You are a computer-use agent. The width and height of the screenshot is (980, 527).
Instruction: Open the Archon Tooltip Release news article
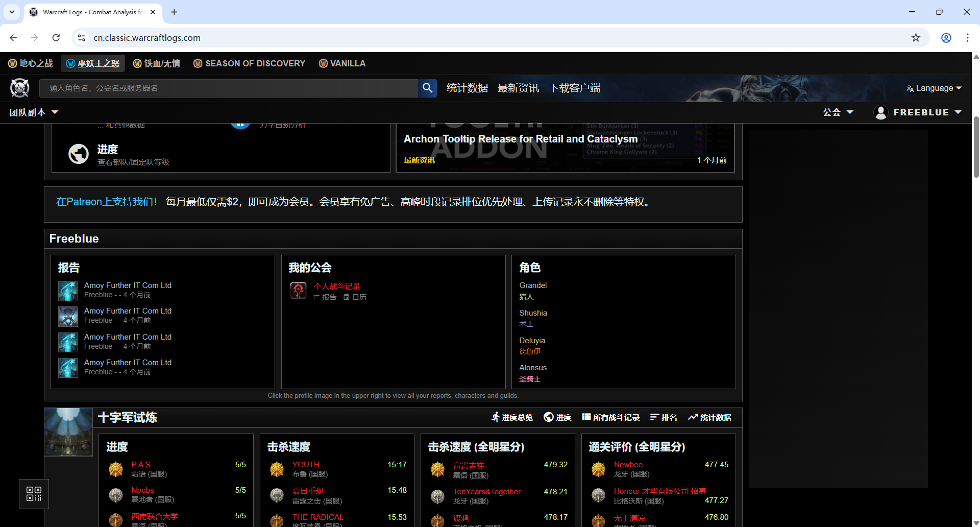[x=521, y=139]
